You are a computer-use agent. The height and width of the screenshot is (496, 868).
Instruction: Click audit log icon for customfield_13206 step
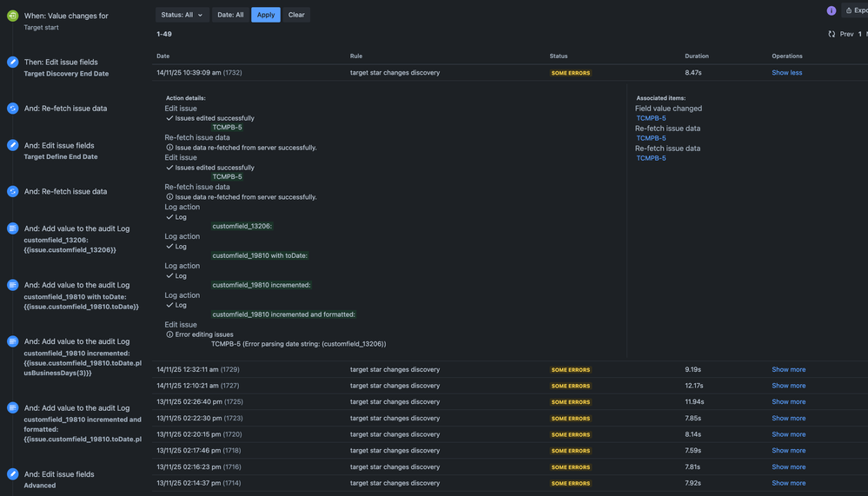pyautogui.click(x=13, y=228)
